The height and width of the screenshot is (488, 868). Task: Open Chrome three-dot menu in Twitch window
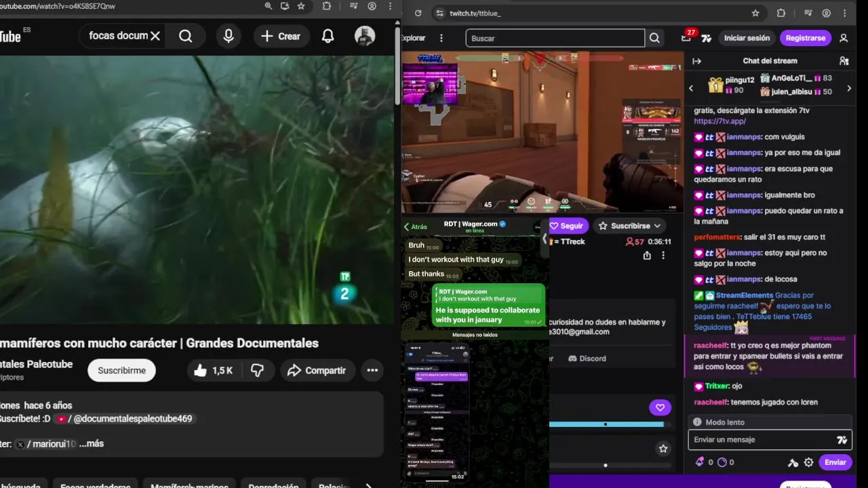click(845, 13)
